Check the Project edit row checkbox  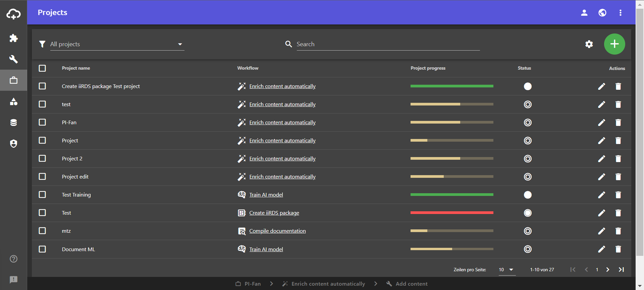click(42, 176)
